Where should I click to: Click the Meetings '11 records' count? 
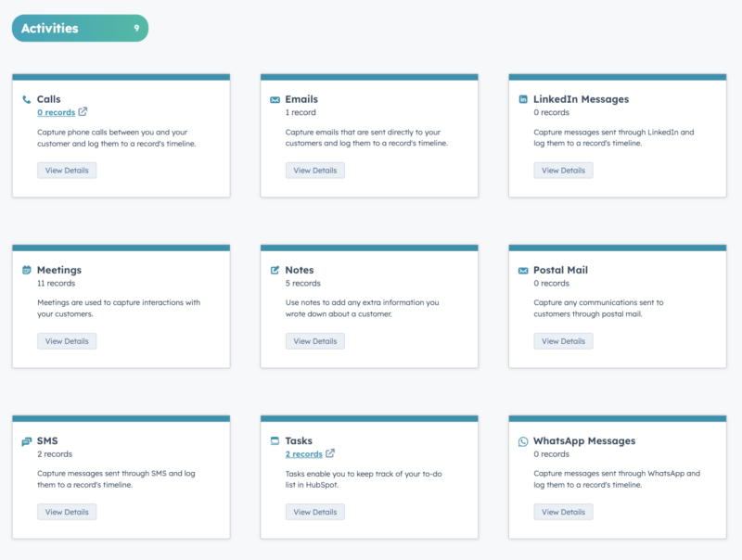tap(57, 284)
